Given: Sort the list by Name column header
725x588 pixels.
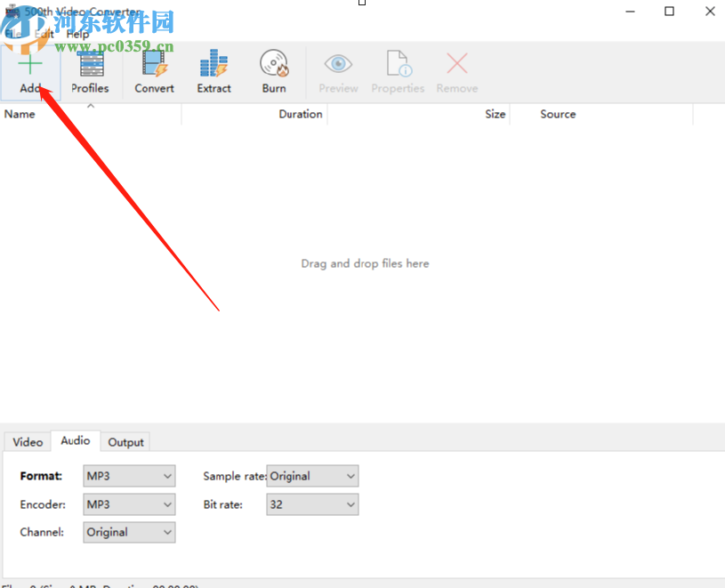Looking at the screenshot, I should (91, 114).
